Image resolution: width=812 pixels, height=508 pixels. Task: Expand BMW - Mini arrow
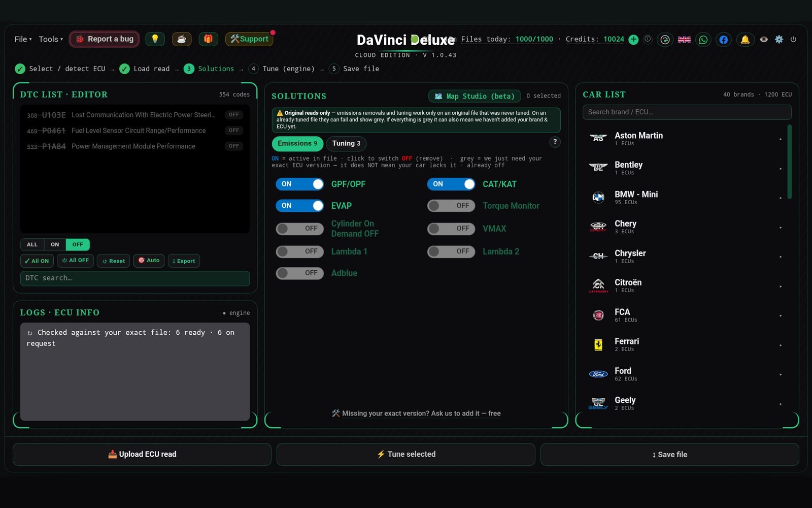[781, 198]
